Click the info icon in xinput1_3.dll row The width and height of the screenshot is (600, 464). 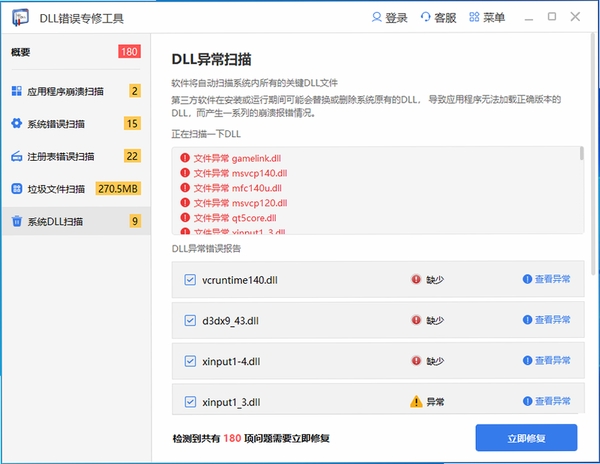[527, 401]
